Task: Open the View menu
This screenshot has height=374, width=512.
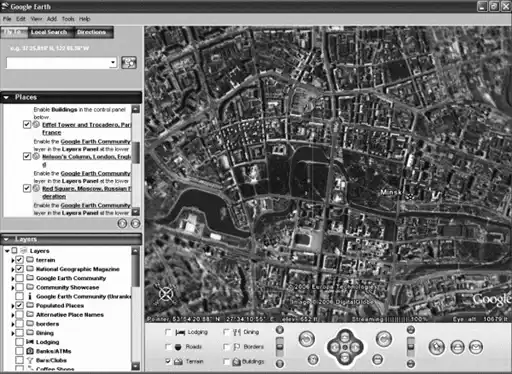Action: (36, 19)
